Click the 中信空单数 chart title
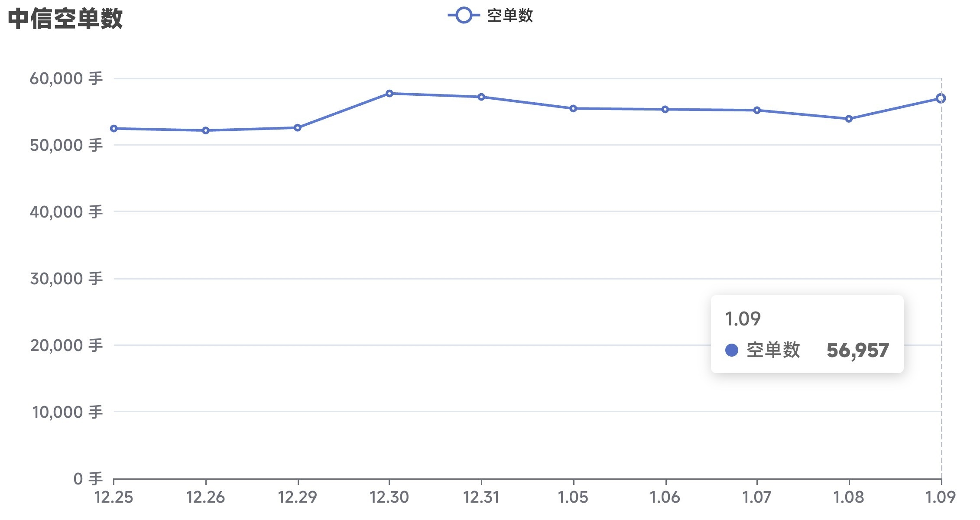Screen dimensions: 980x520 coord(65,19)
